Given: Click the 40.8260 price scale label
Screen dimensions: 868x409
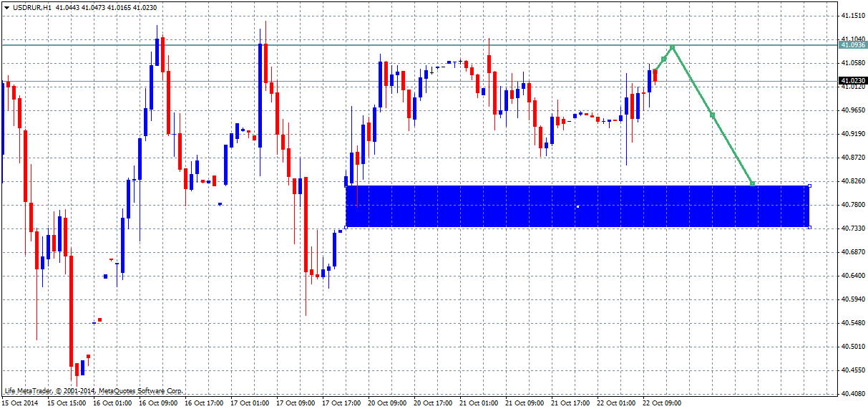Looking at the screenshot, I should [853, 181].
